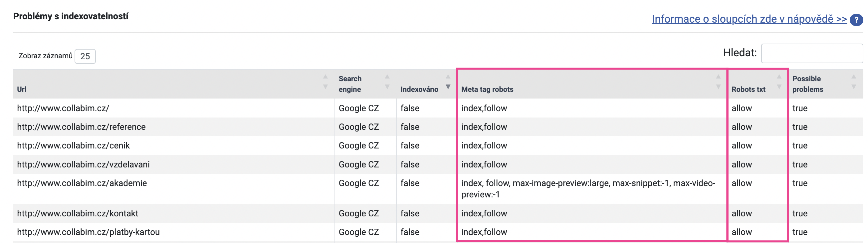The image size is (868, 243).
Task: Click the long max-image-preview meta tag cell
Action: [588, 189]
